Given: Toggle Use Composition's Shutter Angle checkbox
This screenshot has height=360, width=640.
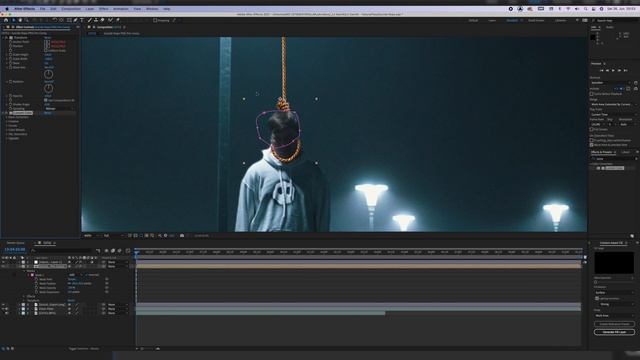Looking at the screenshot, I should 46,100.
